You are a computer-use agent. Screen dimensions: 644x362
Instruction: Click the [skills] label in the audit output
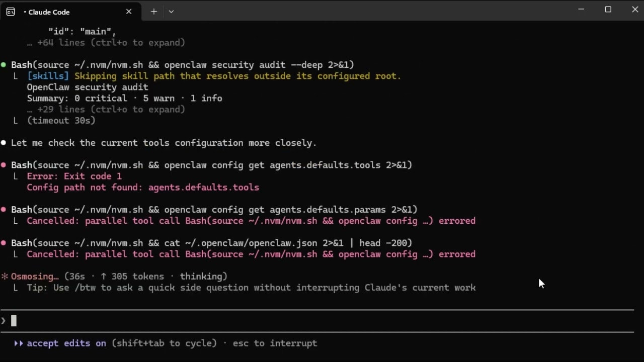coord(48,75)
